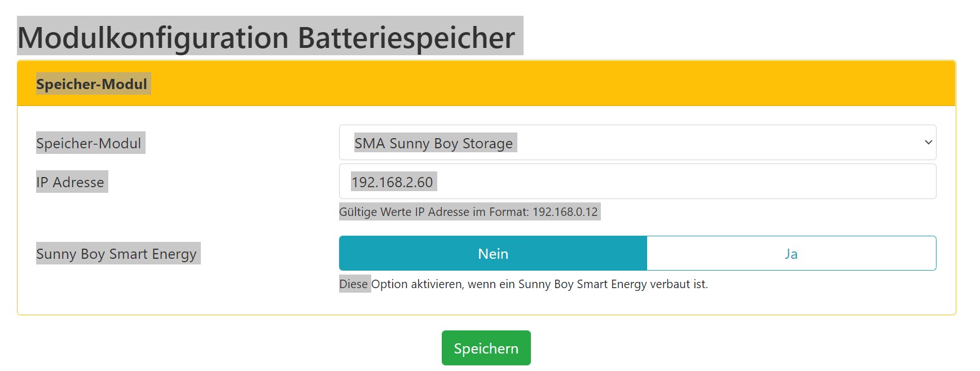The width and height of the screenshot is (980, 371).
Task: Click the Speicher-Modul label beside the dropdown
Action: [x=89, y=143]
